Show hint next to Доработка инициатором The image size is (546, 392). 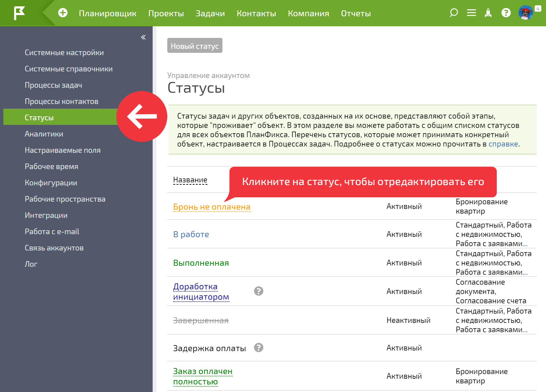point(259,291)
